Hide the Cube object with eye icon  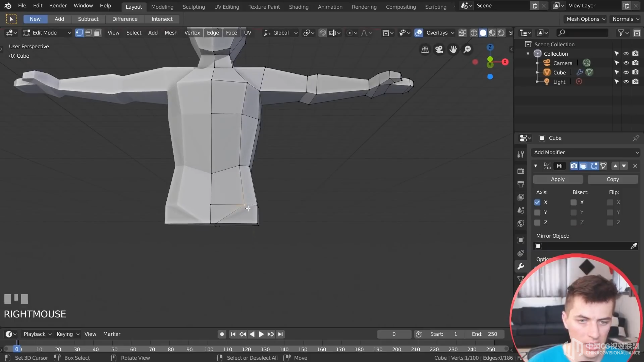pos(626,72)
